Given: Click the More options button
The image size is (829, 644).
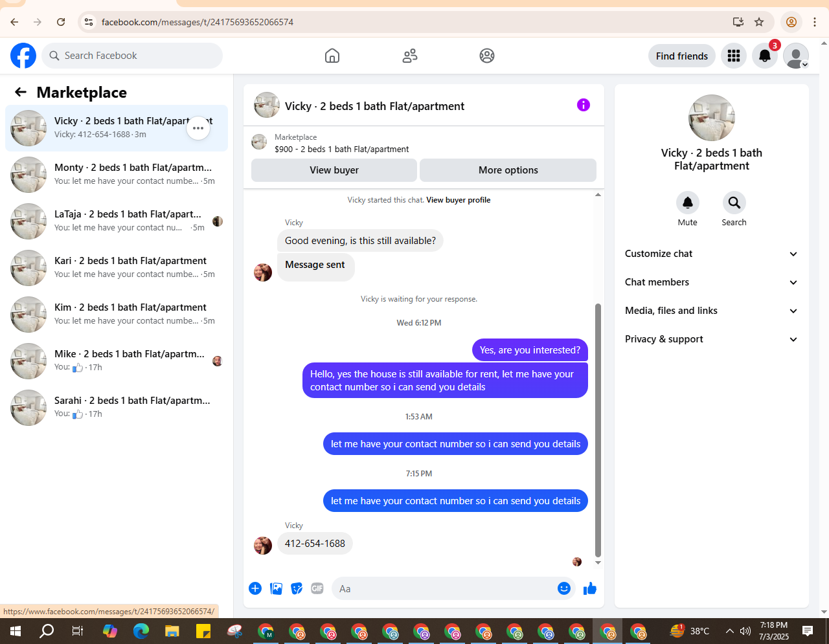Looking at the screenshot, I should click(508, 170).
